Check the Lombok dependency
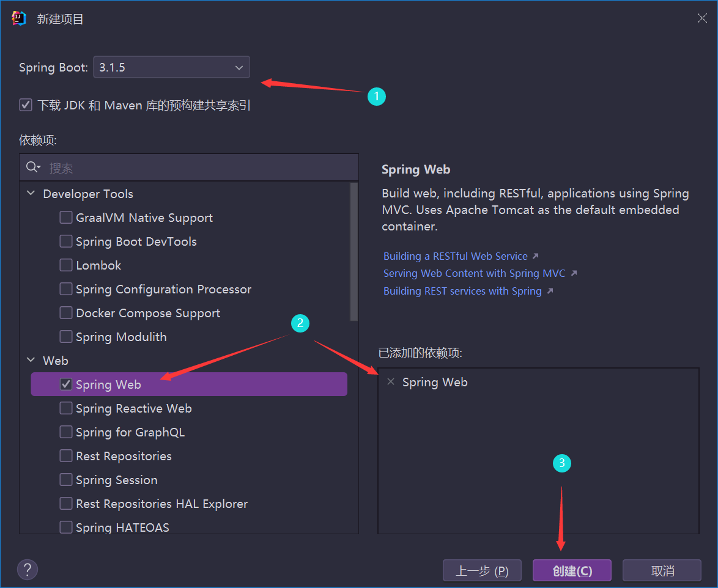 [x=66, y=265]
